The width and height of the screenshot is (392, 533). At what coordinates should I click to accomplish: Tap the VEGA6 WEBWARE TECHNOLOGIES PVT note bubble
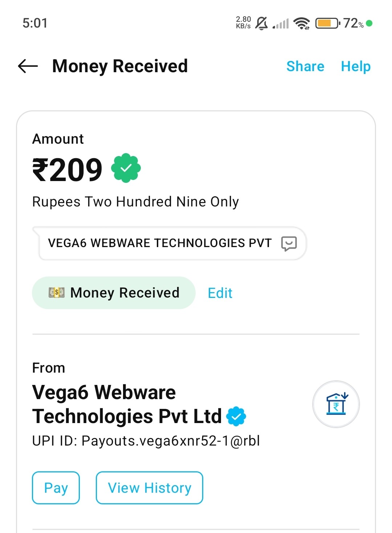160,243
